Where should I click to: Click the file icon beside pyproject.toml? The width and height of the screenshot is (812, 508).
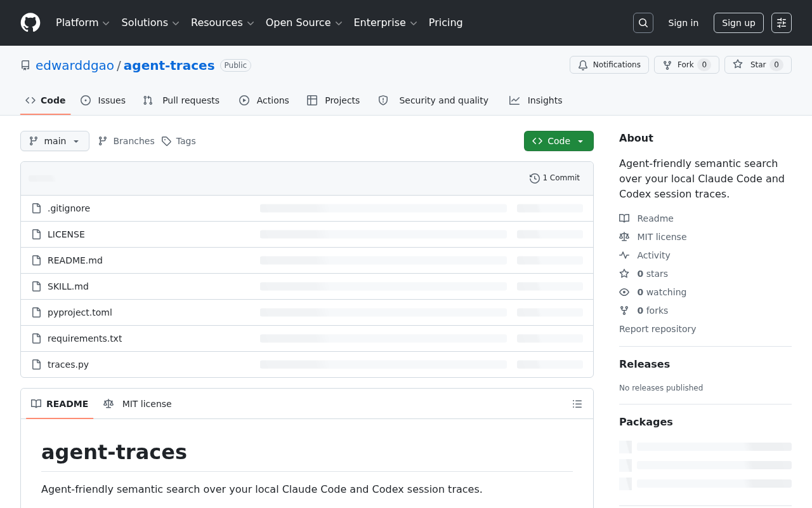37,312
